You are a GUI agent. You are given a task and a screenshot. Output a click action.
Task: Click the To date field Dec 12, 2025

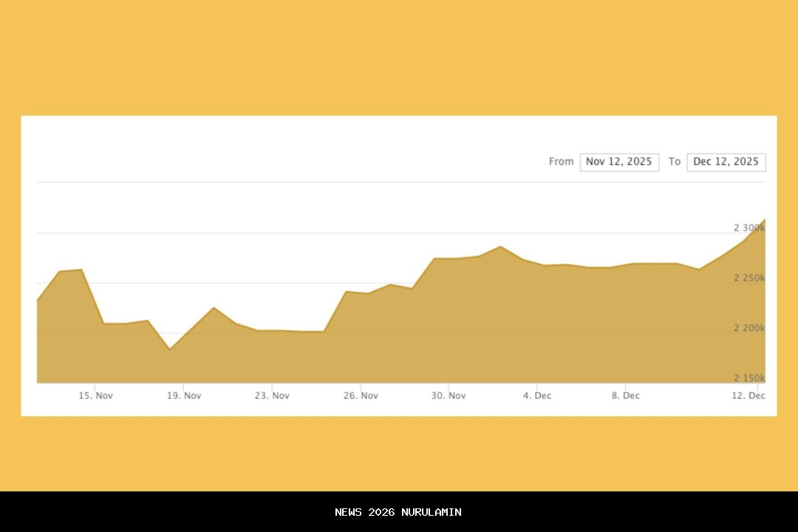pyautogui.click(x=726, y=162)
